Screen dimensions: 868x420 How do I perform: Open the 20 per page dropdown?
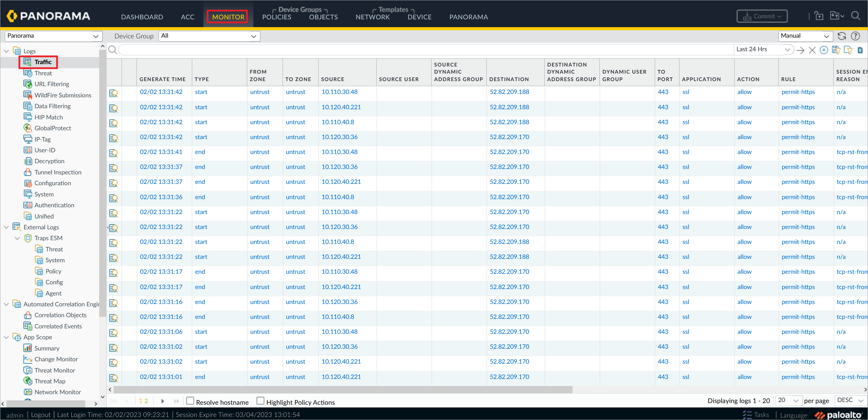[x=789, y=400]
